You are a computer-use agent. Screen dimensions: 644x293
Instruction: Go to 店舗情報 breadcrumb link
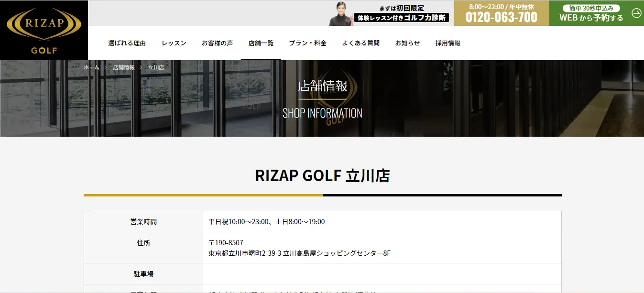point(124,67)
